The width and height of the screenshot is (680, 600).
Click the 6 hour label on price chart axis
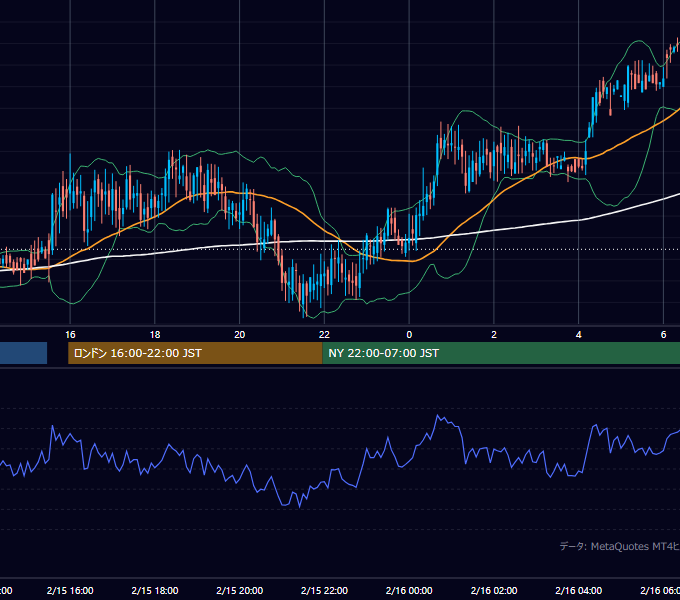[x=663, y=334]
